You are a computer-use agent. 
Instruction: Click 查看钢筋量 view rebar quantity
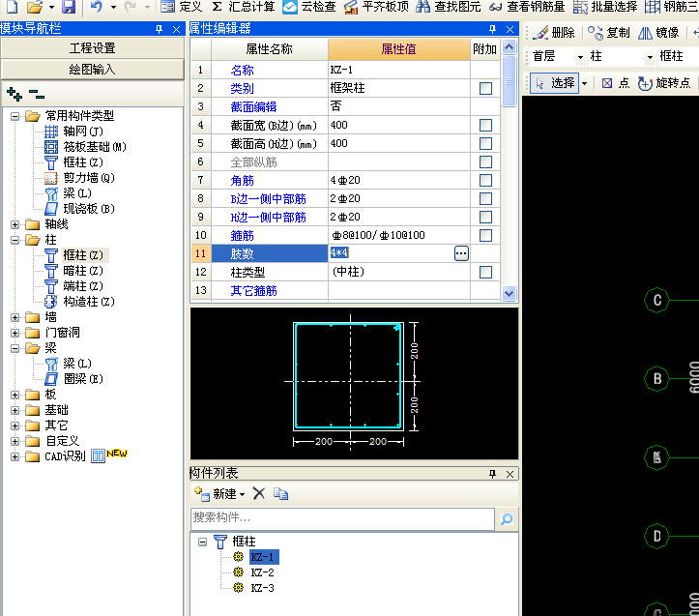point(527,7)
